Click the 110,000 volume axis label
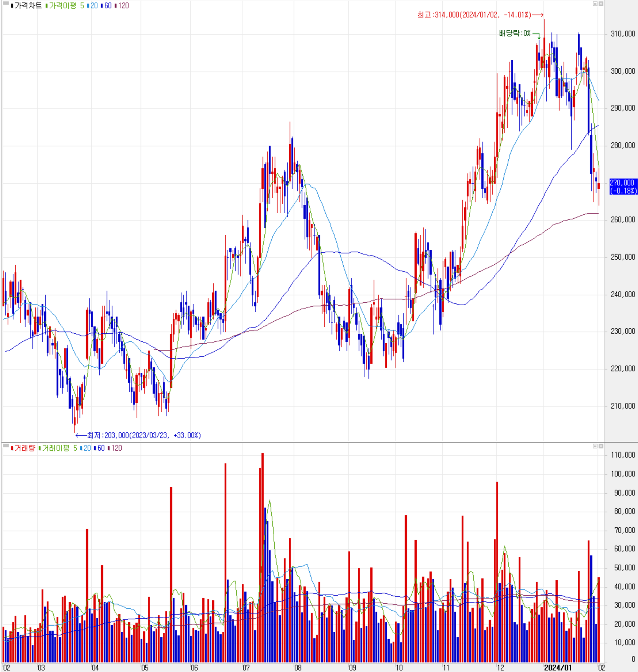The width and height of the screenshot is (638, 672). tap(623, 455)
